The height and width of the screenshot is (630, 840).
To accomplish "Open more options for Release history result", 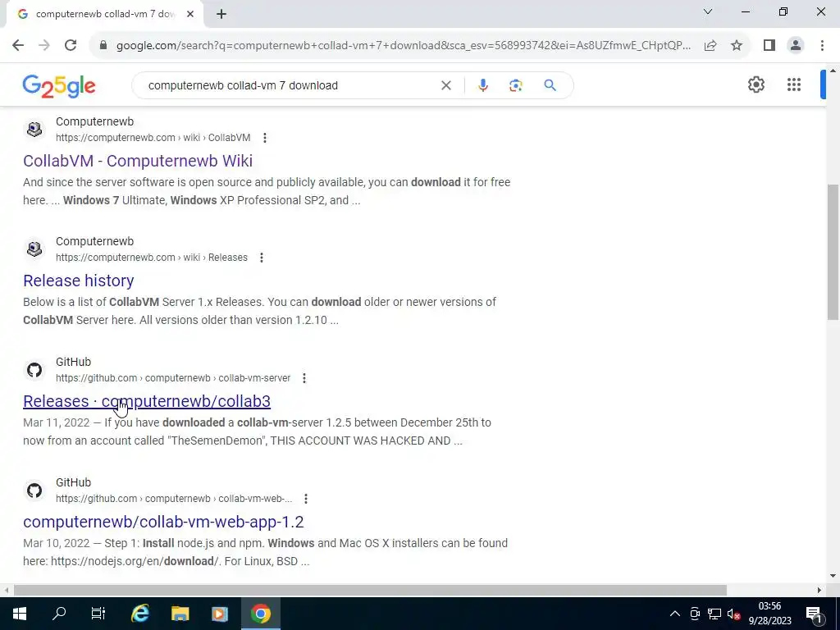I will click(x=262, y=258).
